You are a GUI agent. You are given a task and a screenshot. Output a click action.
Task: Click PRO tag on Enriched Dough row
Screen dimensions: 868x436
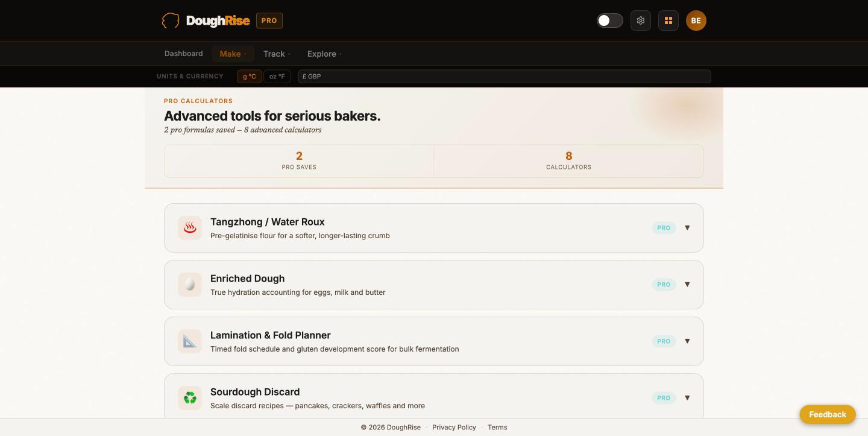(664, 285)
